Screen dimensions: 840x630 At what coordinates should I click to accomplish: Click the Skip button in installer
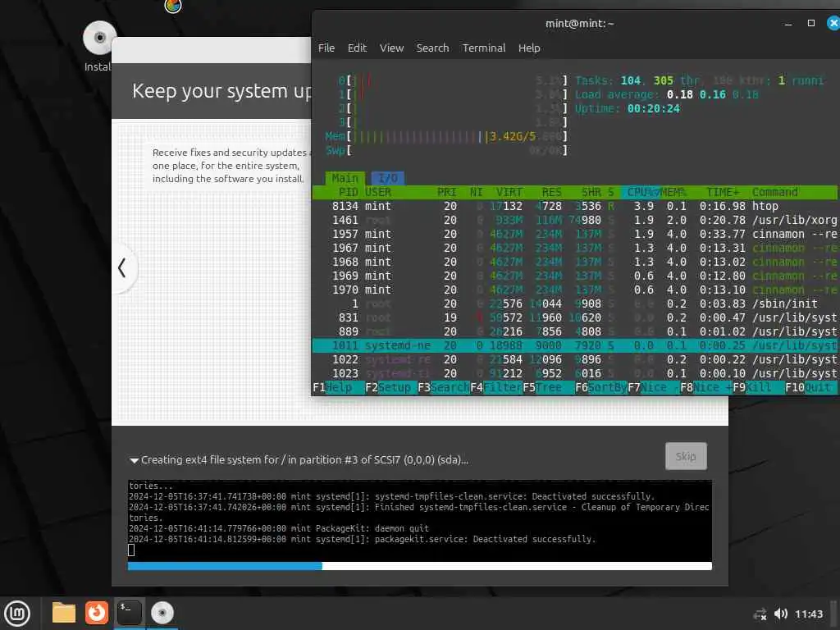(x=686, y=456)
